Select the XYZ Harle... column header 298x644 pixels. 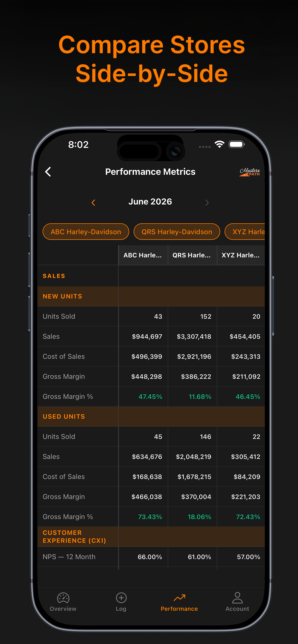tap(241, 255)
